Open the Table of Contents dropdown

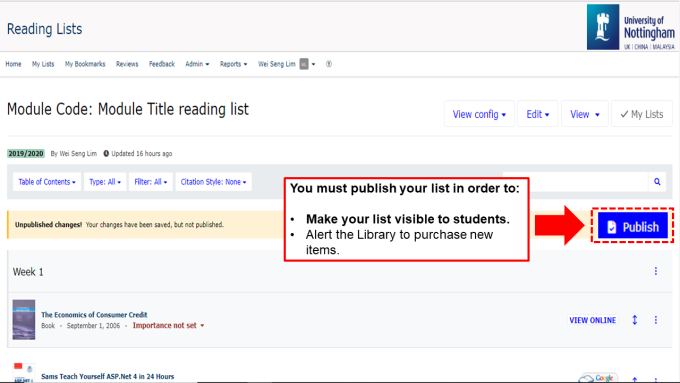47,182
